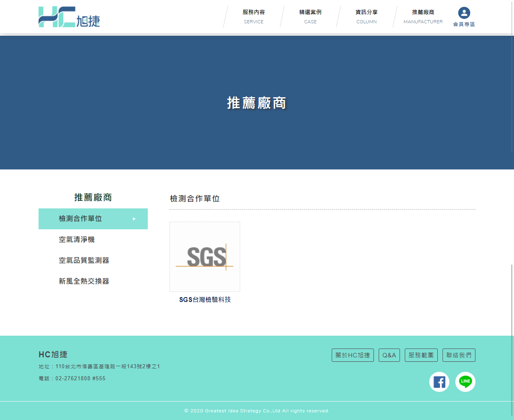Click phone number 02-27621808 #555

click(80, 378)
